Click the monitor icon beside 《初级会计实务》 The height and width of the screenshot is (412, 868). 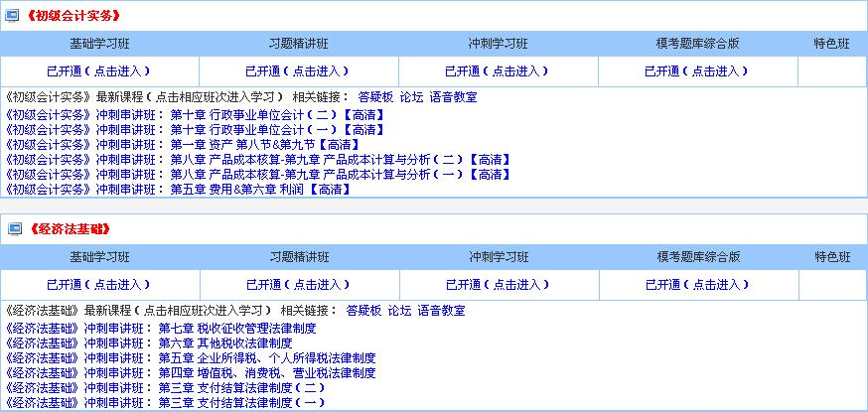[14, 16]
